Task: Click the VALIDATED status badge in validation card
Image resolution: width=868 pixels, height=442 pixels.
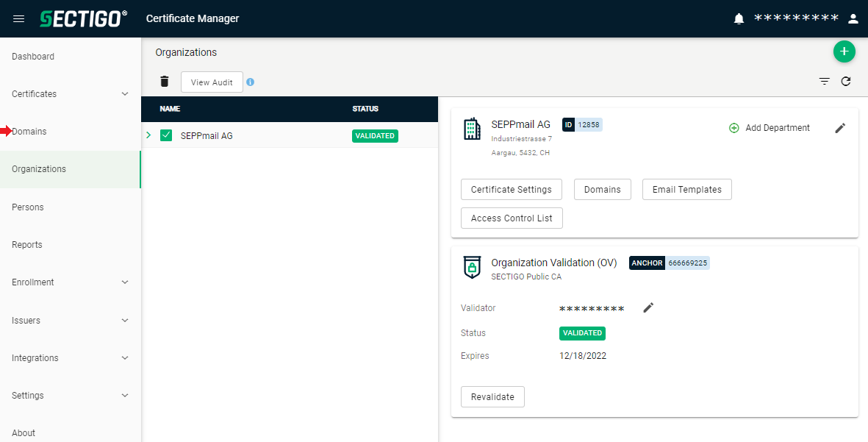Action: (582, 333)
